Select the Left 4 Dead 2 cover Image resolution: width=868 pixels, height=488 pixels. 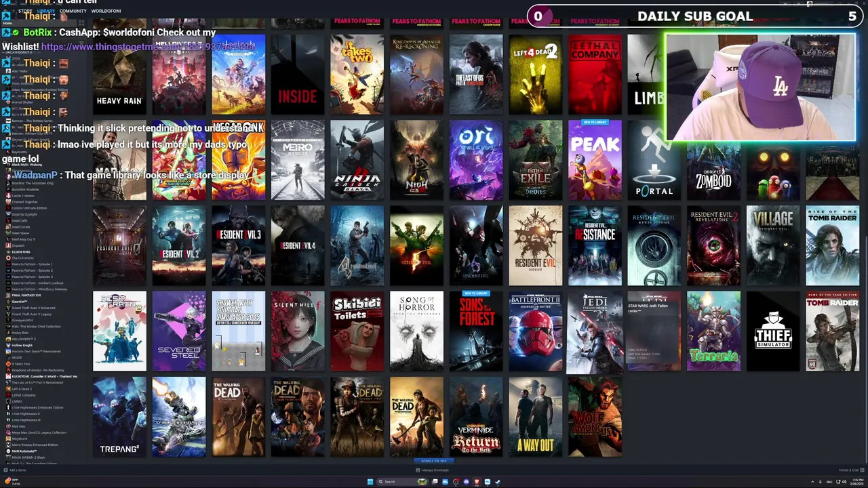[x=536, y=74]
